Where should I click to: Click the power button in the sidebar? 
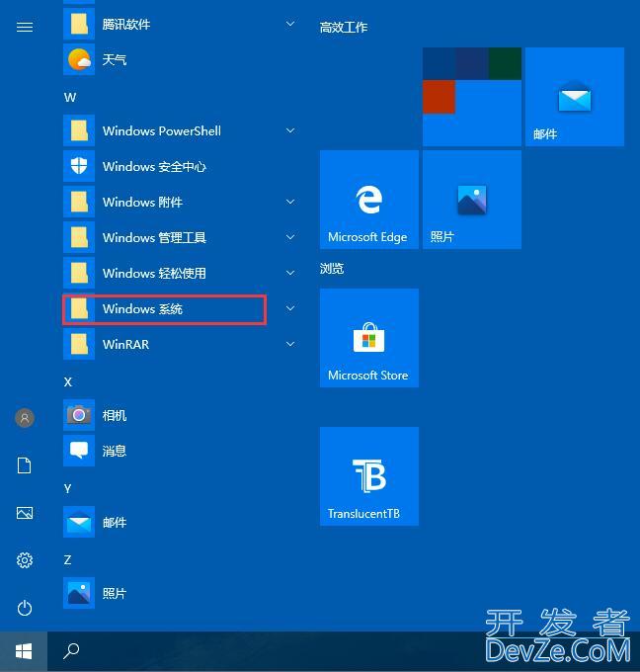coord(25,608)
